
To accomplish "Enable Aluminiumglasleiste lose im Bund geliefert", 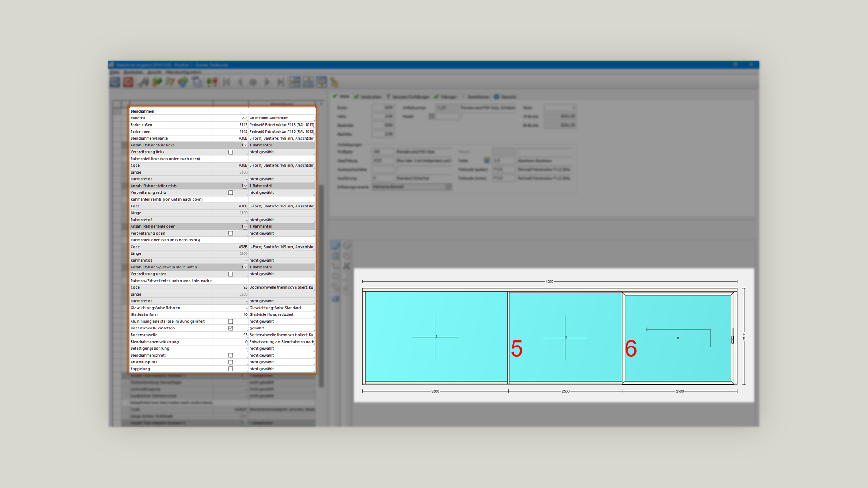I will tap(231, 322).
